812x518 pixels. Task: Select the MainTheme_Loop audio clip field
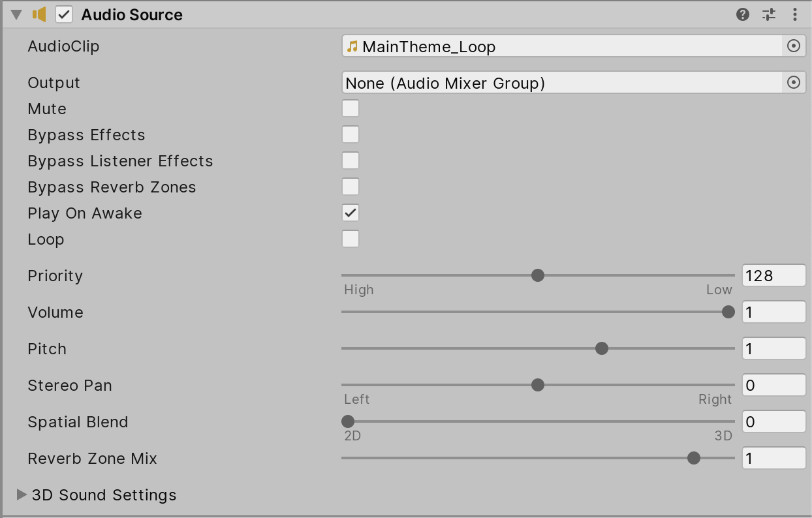tap(555, 46)
